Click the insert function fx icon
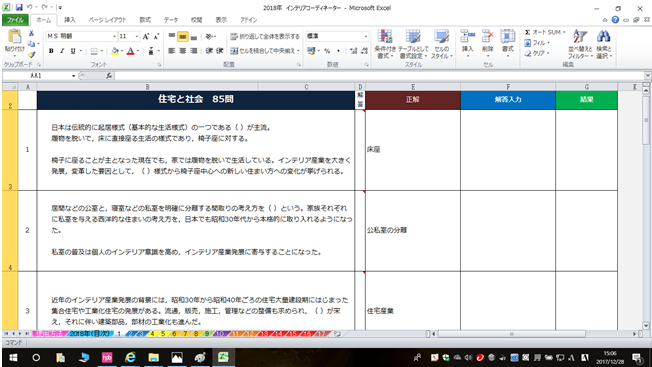652x367 pixels. 109,76
